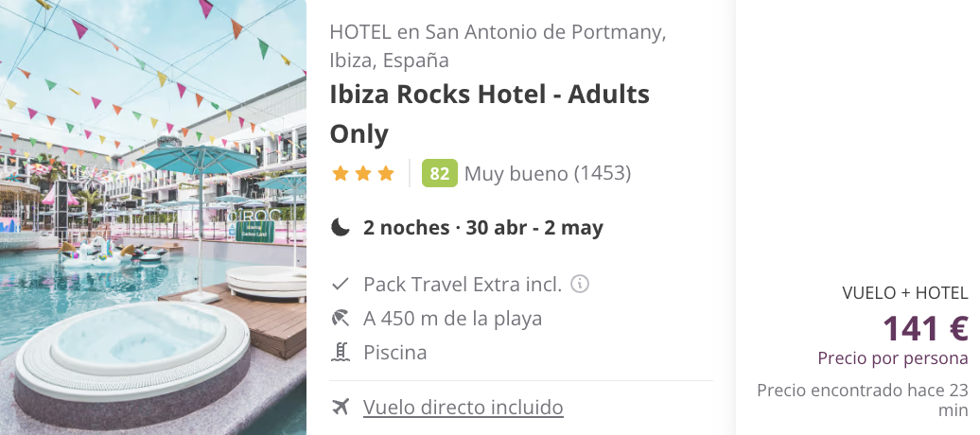The image size is (980, 435).
Task: Click the checkmark icon beside Pack Travel
Action: (x=341, y=284)
